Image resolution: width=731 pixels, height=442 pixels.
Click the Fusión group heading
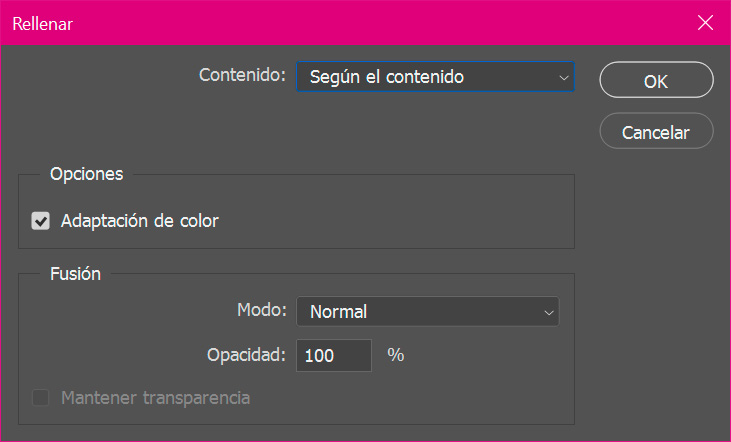(76, 274)
